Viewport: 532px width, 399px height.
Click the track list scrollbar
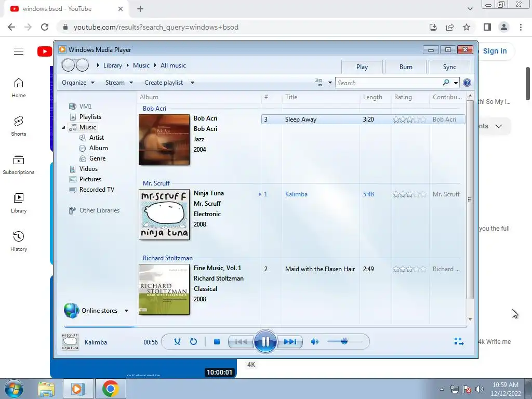[x=470, y=199]
